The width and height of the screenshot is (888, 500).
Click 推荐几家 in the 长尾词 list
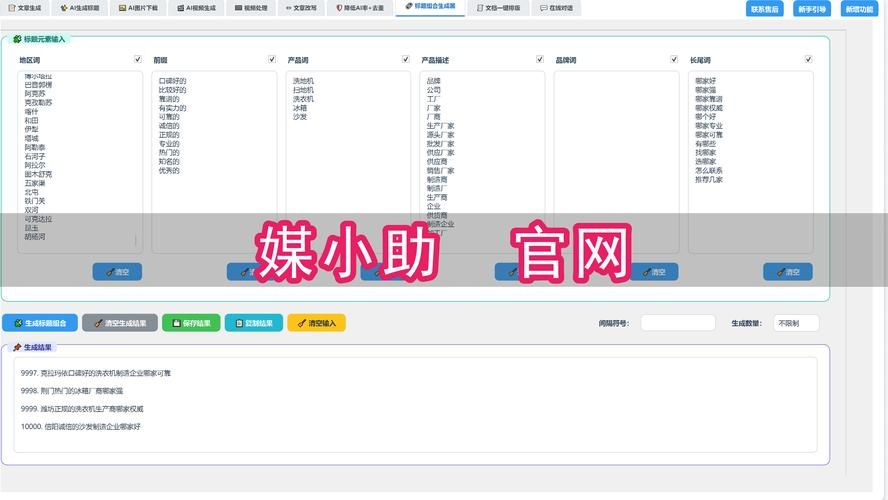pos(709,180)
